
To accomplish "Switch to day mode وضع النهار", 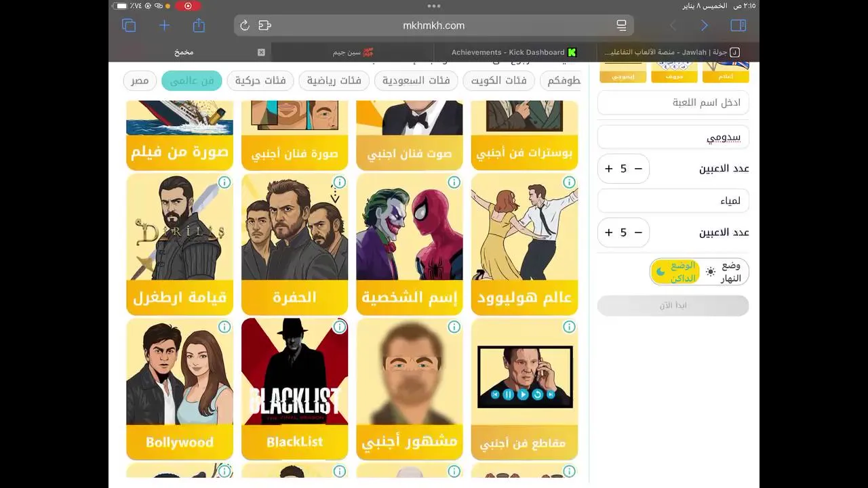I will pyautogui.click(x=724, y=272).
